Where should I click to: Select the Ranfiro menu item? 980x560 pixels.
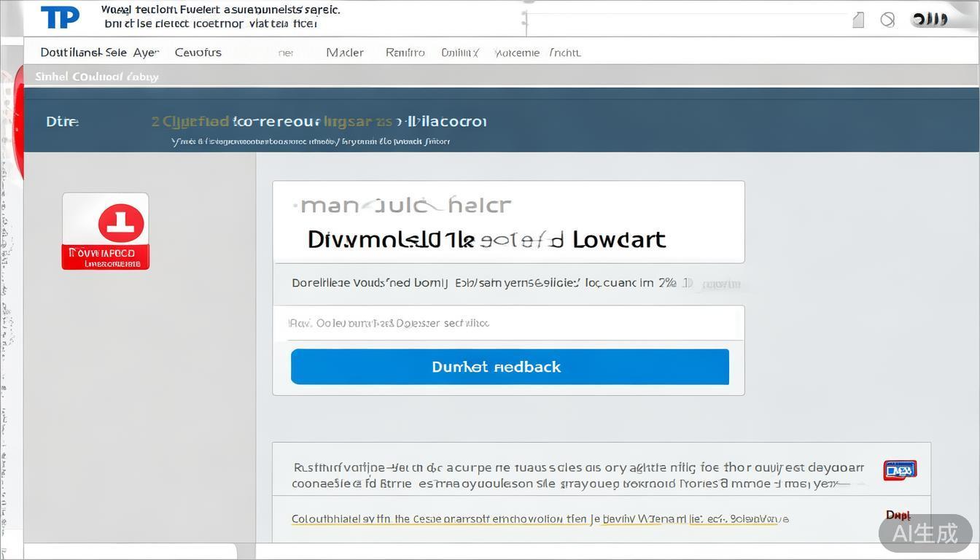pos(405,52)
